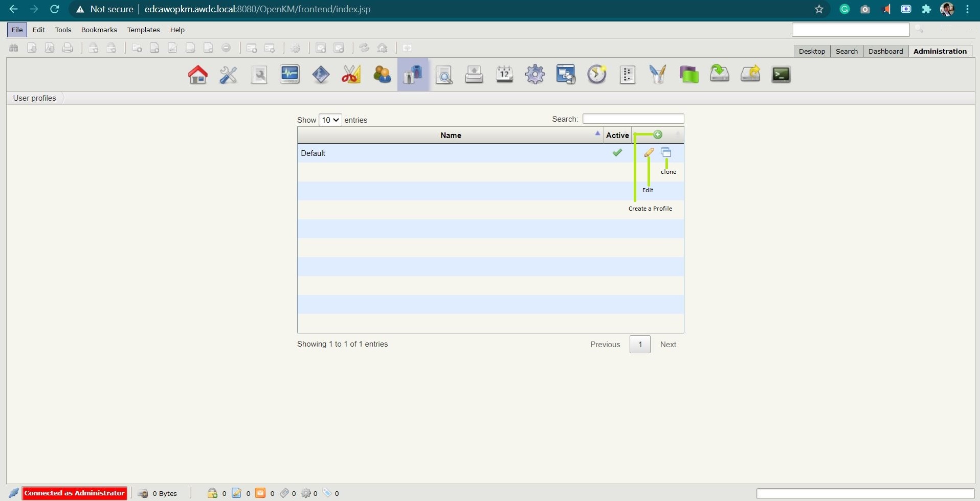Image resolution: width=980 pixels, height=501 pixels.
Task: Click the browser reload button
Action: coord(55,9)
